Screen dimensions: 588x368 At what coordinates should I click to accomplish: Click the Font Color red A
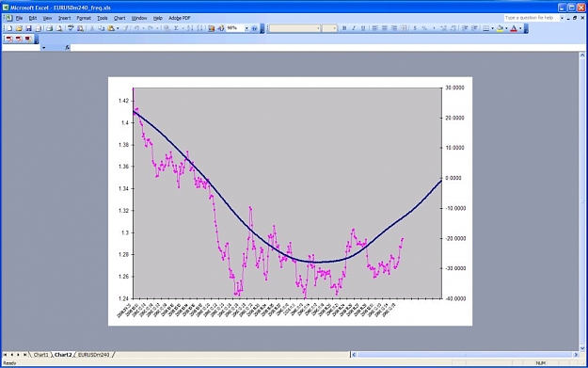(x=514, y=28)
